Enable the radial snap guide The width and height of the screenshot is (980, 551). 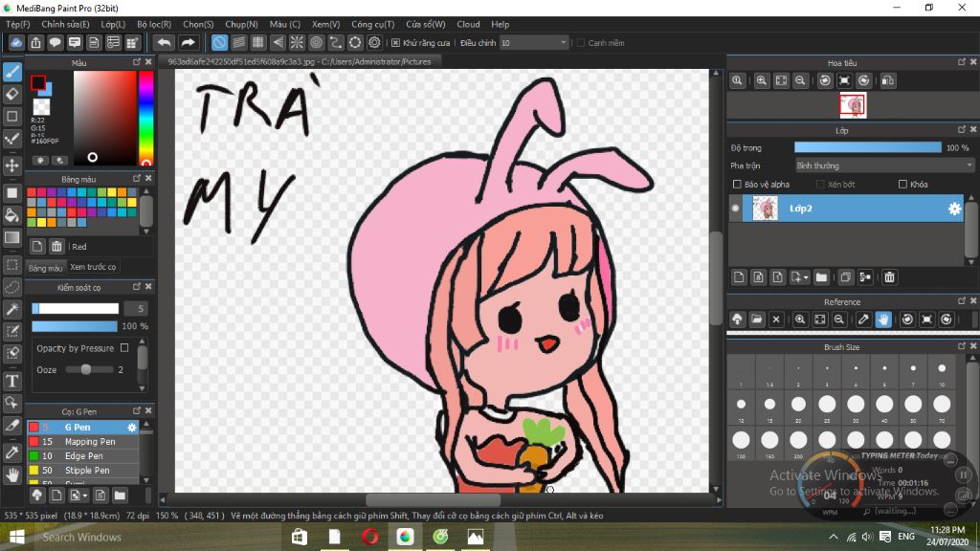click(297, 42)
